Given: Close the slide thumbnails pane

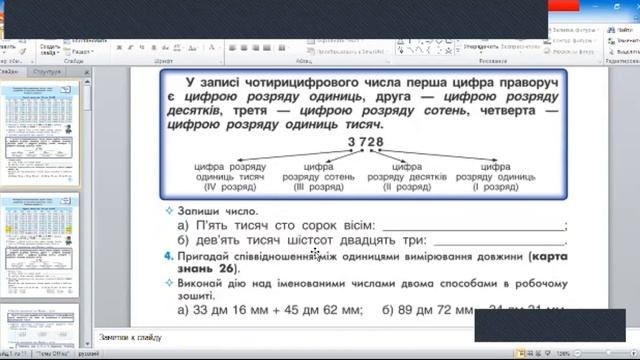Looking at the screenshot, I should click(x=87, y=72).
